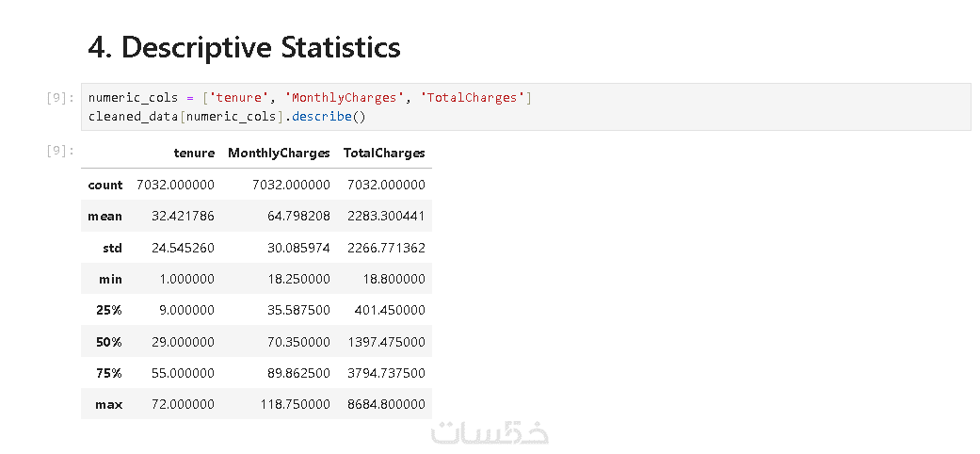Click the mean tenure value 32.421786

(x=183, y=217)
